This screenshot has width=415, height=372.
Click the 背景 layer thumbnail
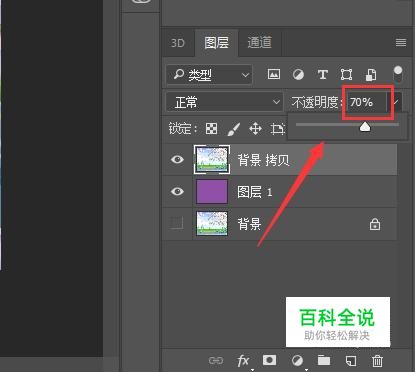click(212, 223)
